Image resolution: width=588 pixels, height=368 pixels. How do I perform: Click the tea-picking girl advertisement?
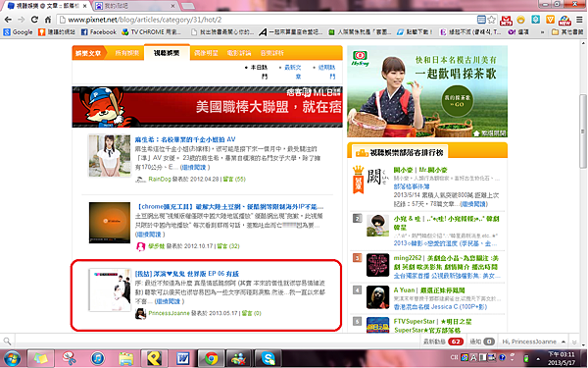[427, 91]
